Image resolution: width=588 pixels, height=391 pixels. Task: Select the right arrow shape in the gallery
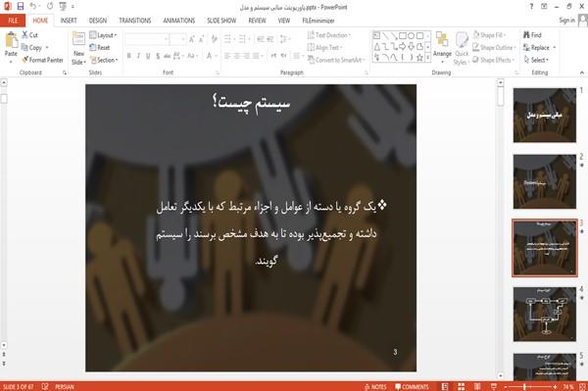click(403, 46)
